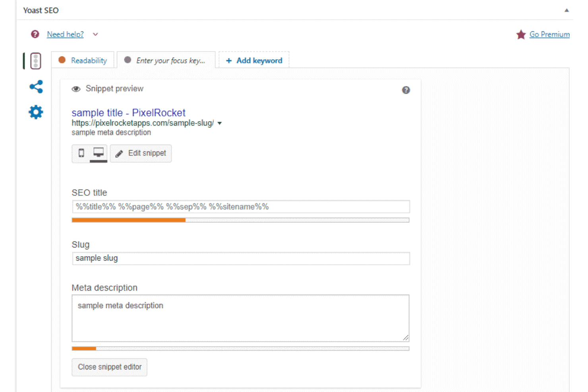The height and width of the screenshot is (392, 588).
Task: Open the Go Premium link
Action: click(549, 34)
